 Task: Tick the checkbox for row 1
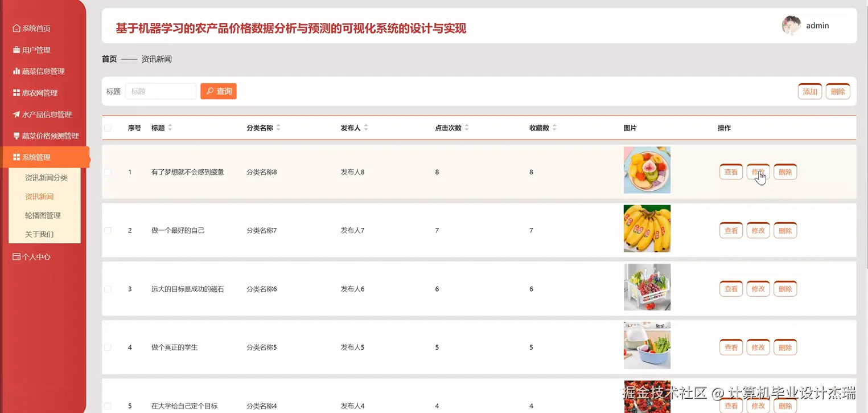[108, 171]
